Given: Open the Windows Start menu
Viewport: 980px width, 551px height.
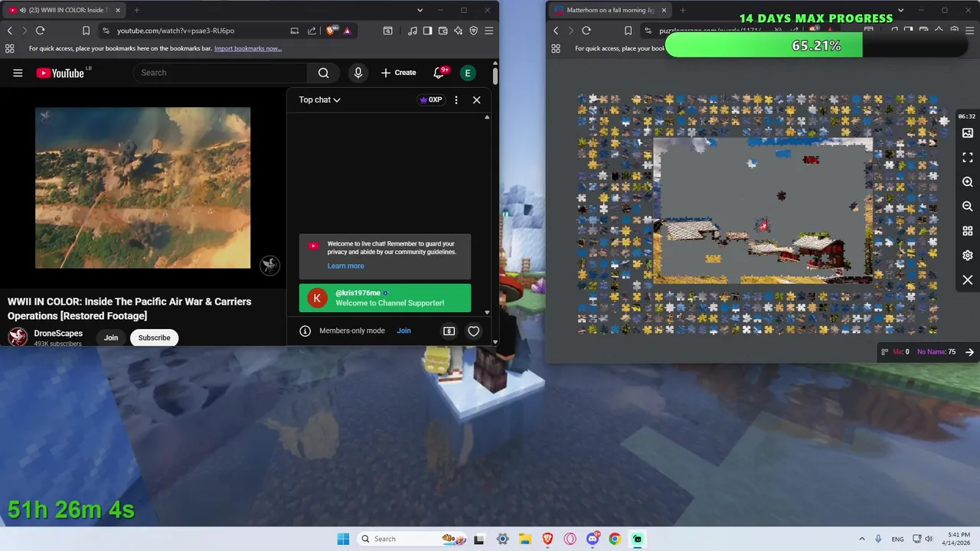Looking at the screenshot, I should tap(343, 539).
